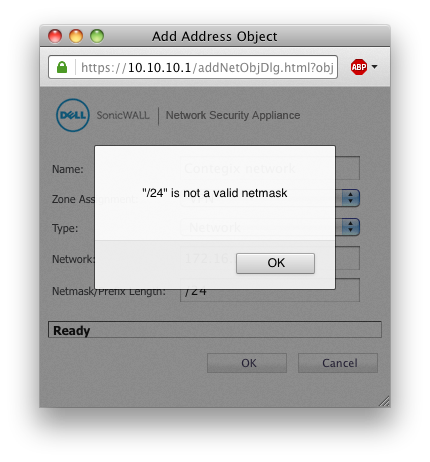
Task: Open the Zone Assignment dropdown stepper
Action: pyautogui.click(x=350, y=198)
